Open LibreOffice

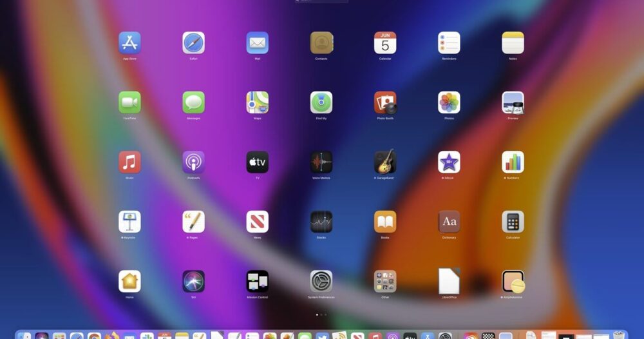[x=449, y=281]
